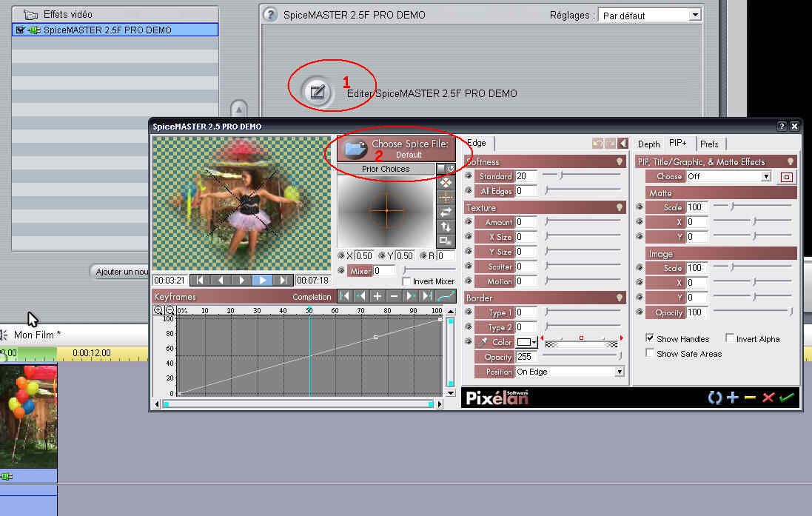Switch to the Depth tab
This screenshot has height=516, width=812.
coord(648,144)
